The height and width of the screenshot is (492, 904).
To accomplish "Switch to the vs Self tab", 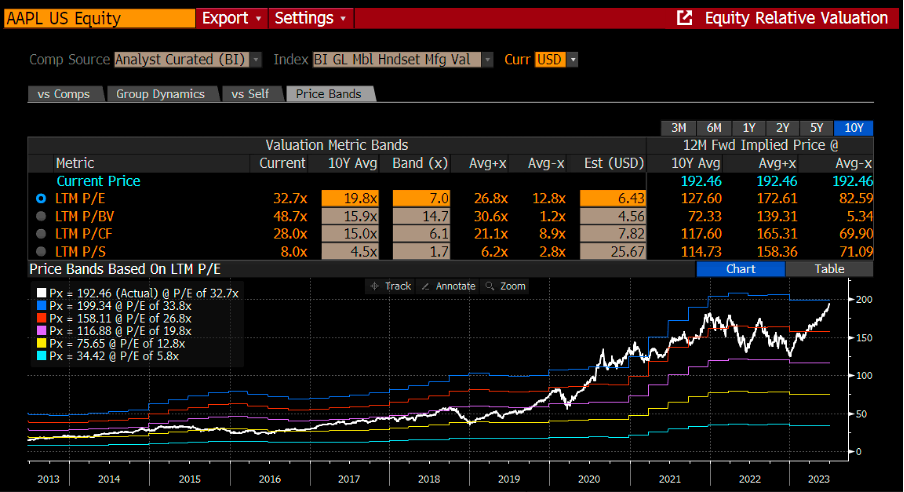I will [251, 94].
